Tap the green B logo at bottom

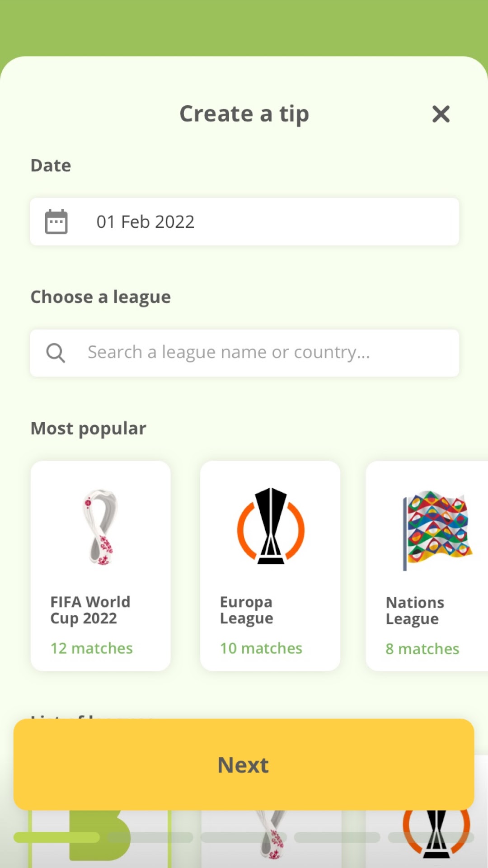[100, 835]
